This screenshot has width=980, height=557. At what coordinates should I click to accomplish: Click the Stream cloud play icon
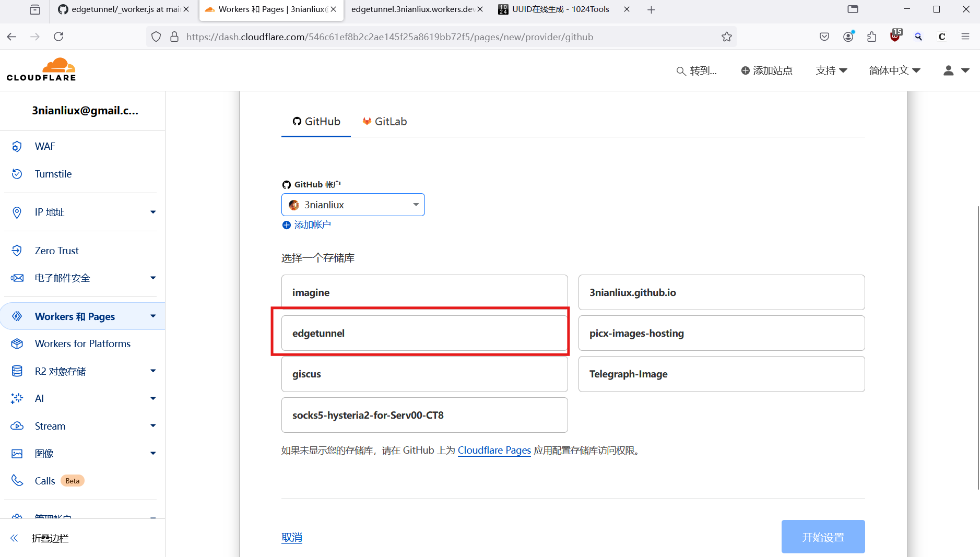17,426
